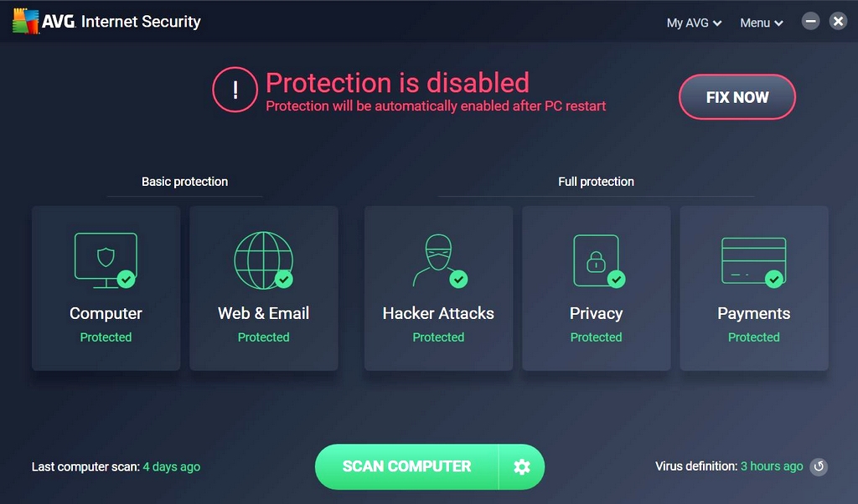Click the virus definition update refresh icon

click(819, 466)
